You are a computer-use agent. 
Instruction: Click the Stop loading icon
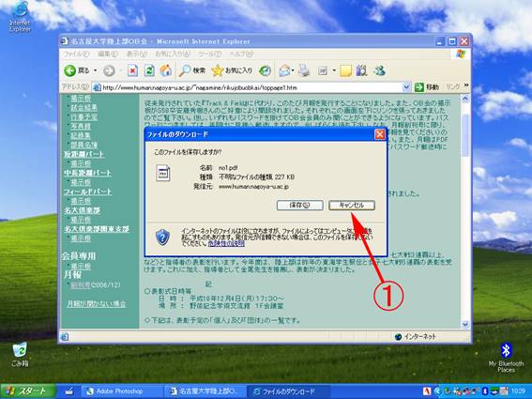pyautogui.click(x=132, y=70)
